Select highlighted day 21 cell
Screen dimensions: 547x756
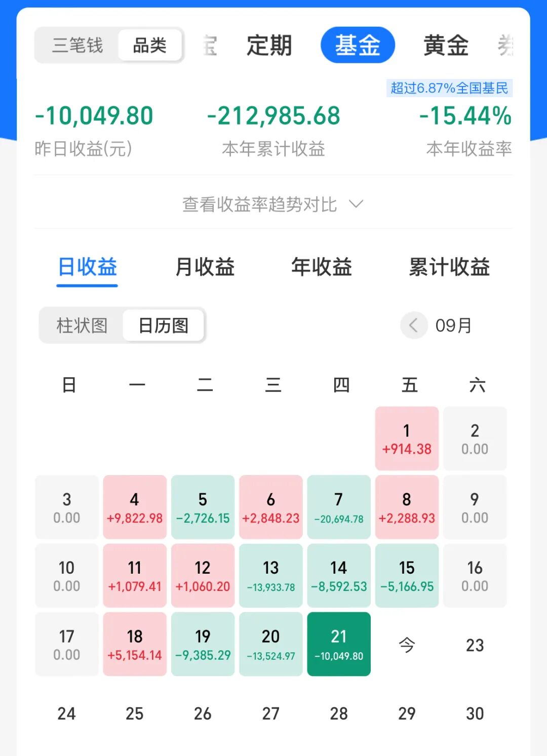pos(339,644)
